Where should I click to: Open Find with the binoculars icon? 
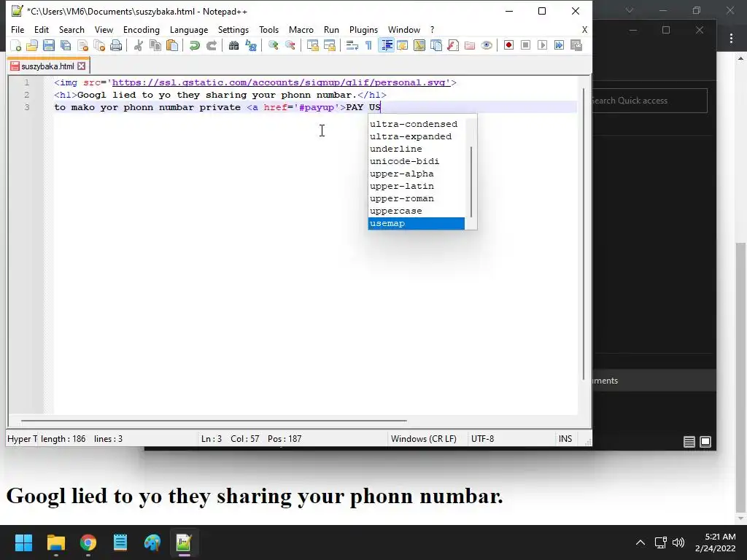tap(233, 45)
